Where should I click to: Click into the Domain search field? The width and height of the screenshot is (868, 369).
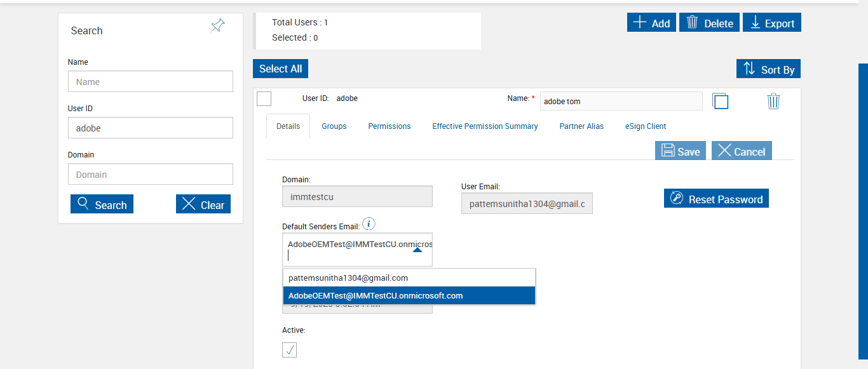(x=150, y=174)
